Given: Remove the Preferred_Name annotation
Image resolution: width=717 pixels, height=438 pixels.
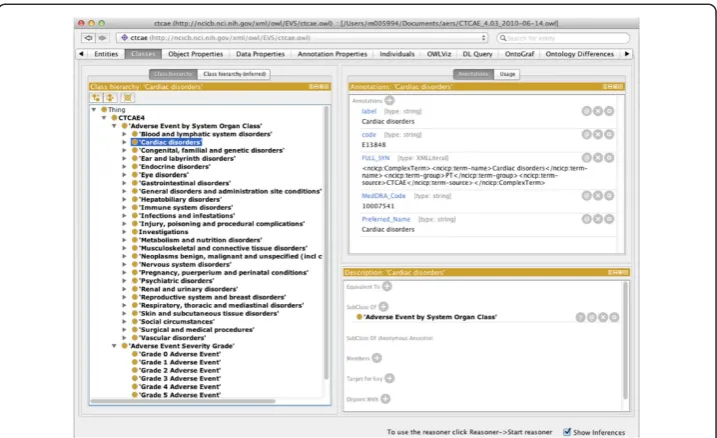Looking at the screenshot, I should [598, 219].
